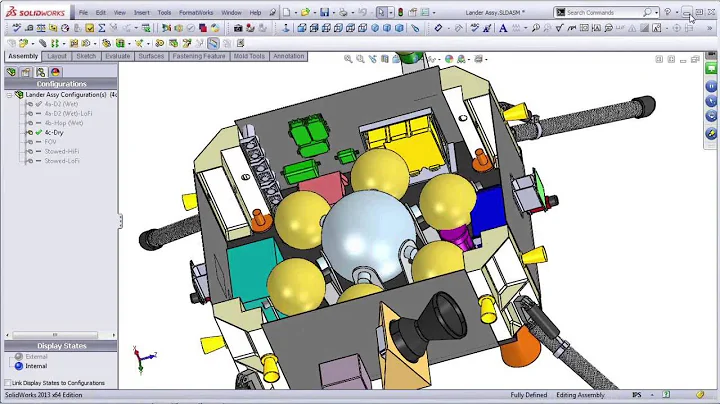Click the camera snapshot icon
This screenshot has width=720, height=404.
(238, 28)
